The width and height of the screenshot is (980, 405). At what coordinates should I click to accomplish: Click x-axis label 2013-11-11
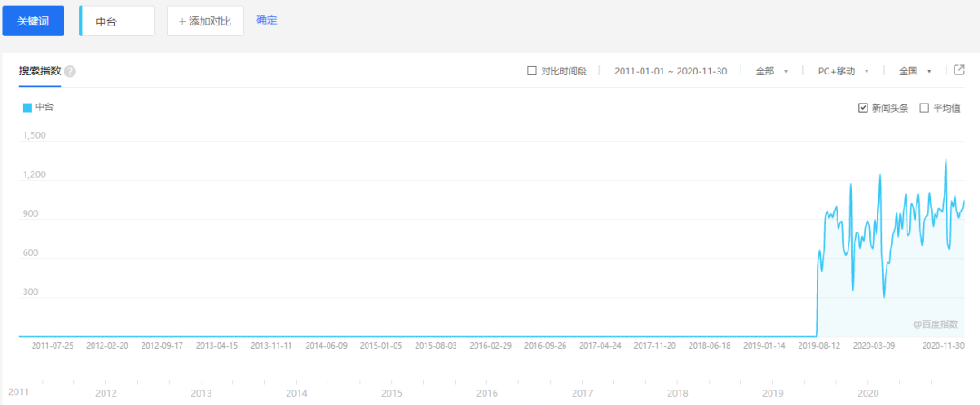click(x=271, y=345)
